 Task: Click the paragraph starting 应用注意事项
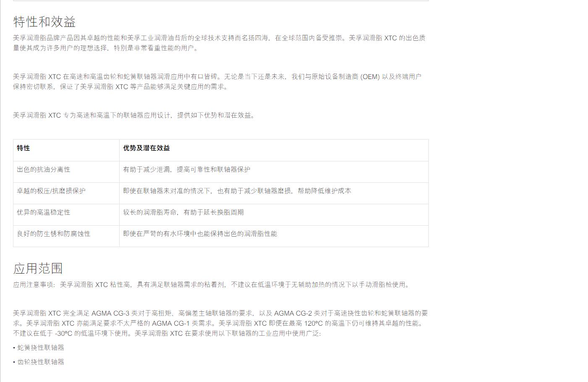pos(212,285)
